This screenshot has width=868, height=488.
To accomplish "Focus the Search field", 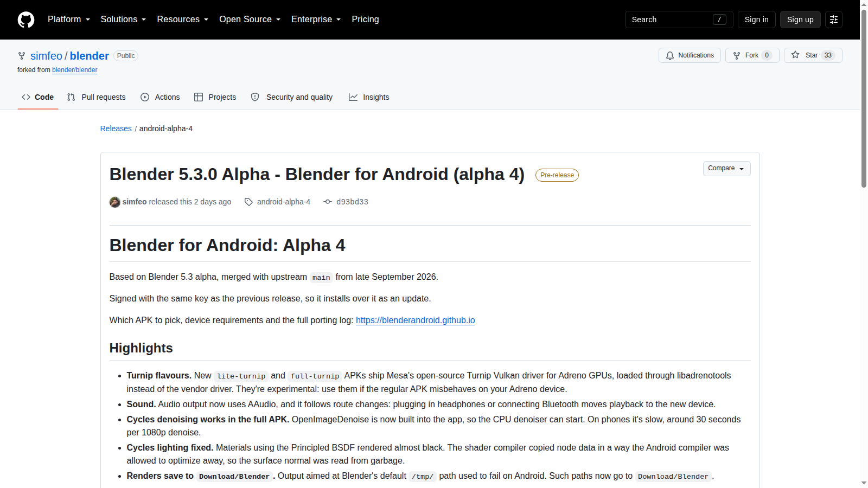I will click(679, 20).
